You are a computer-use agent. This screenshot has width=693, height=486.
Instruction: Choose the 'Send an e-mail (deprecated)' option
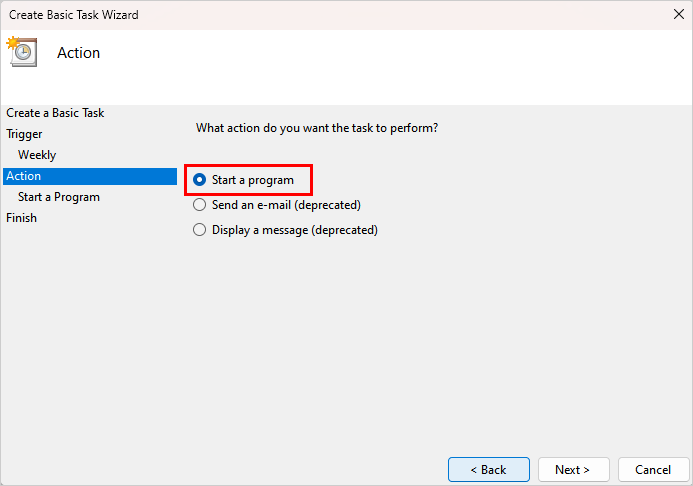(199, 205)
